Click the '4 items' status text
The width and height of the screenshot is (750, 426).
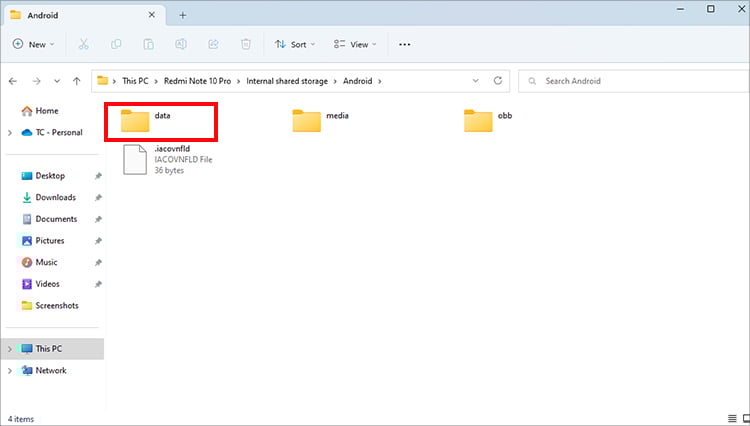click(x=21, y=419)
